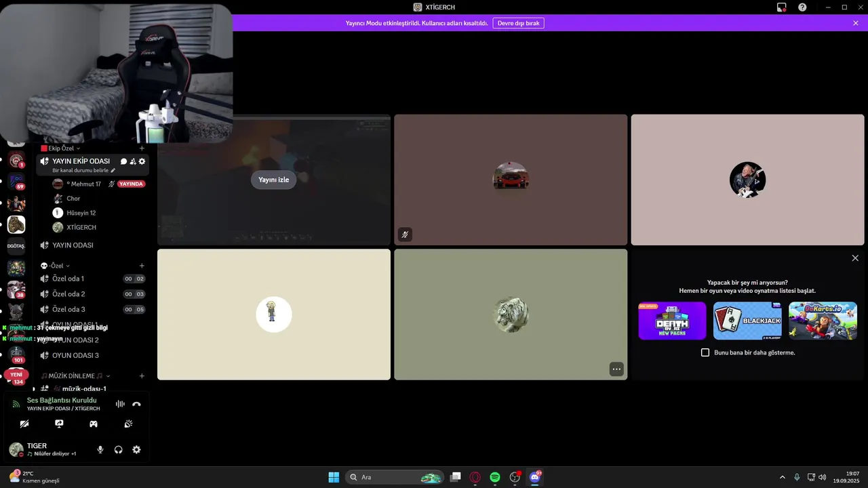Add channel to MÜZİK DİNLEME category
The image size is (868, 488).
click(142, 375)
